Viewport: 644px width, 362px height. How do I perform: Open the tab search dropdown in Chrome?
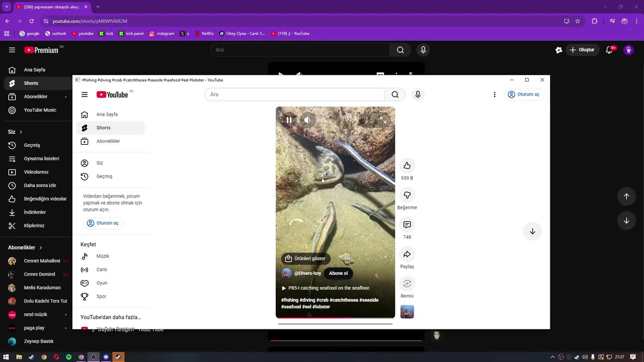click(7, 7)
